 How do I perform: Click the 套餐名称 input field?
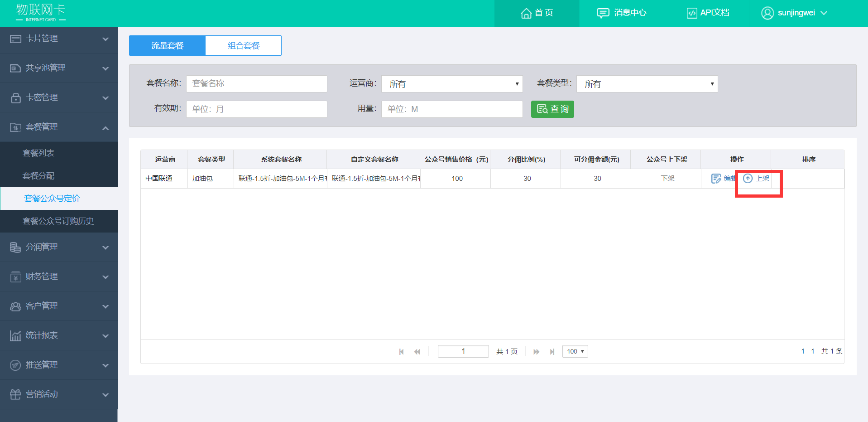coord(257,84)
